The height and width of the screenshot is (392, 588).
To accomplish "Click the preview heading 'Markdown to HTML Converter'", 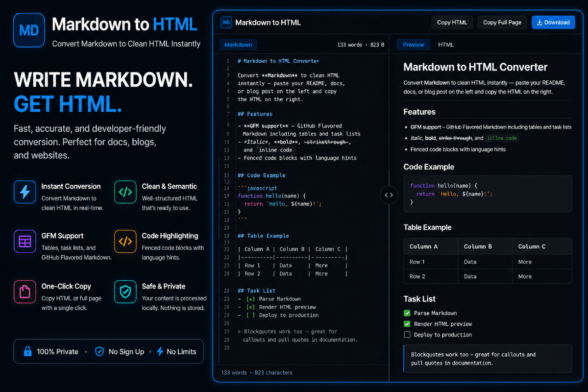I will 475,67.
